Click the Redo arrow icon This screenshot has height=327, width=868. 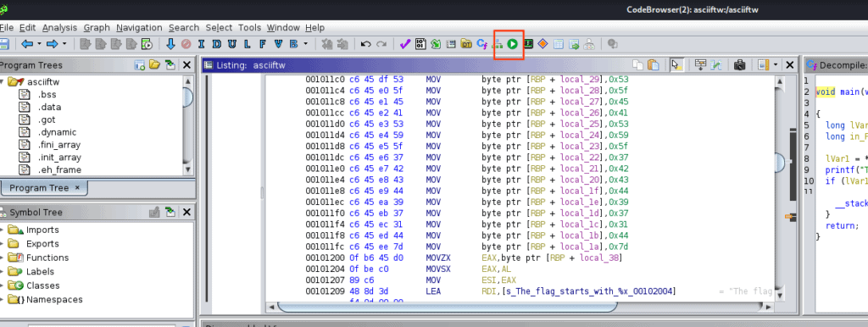[x=381, y=44]
